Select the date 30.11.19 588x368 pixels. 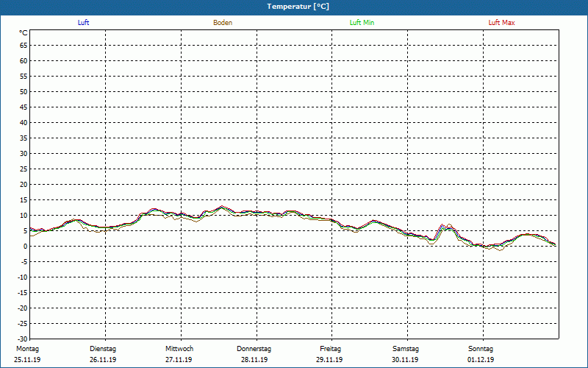pos(405,360)
